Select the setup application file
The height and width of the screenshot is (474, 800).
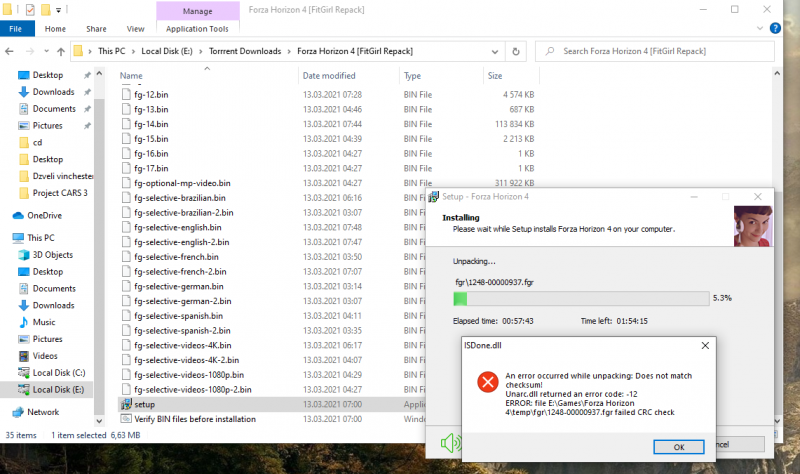click(x=146, y=404)
